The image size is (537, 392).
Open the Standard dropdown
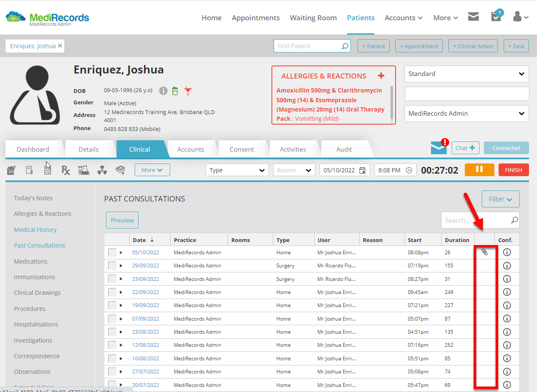pyautogui.click(x=466, y=74)
